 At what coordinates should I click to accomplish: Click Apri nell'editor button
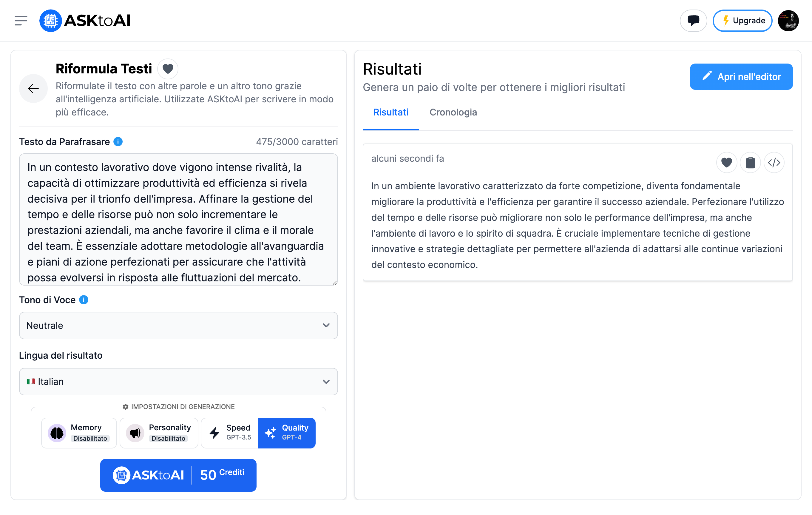[741, 76]
